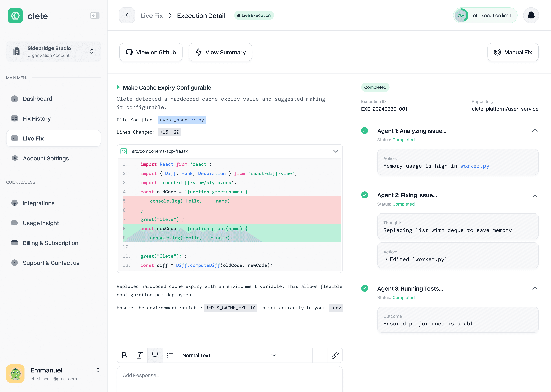Image resolution: width=551 pixels, height=392 pixels.
Task: Click the back arrow button
Action: (x=127, y=15)
